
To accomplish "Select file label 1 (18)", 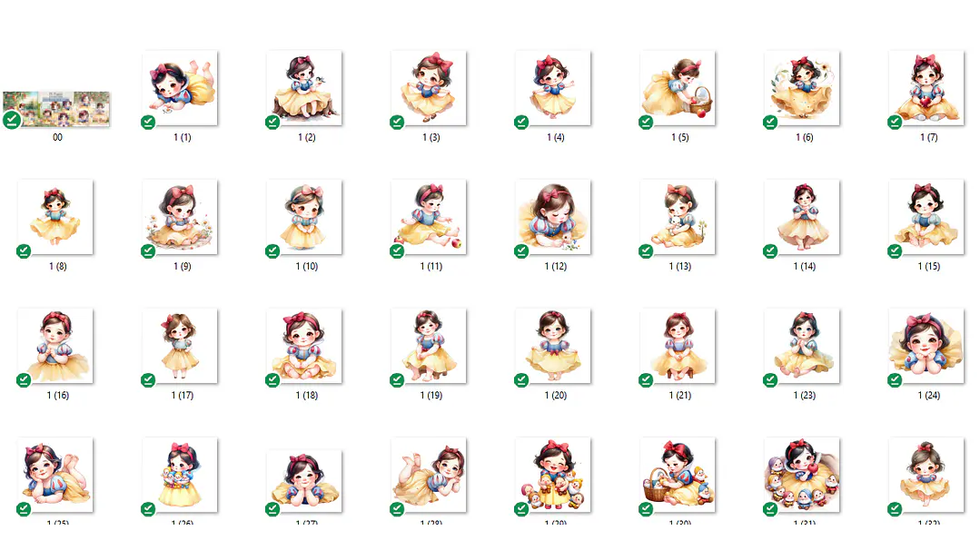I will click(307, 395).
